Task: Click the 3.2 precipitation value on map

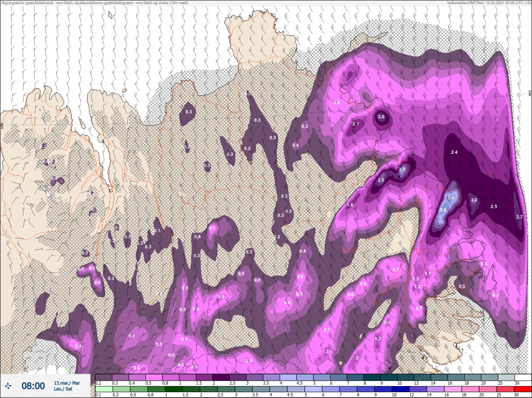Action: coord(474,200)
